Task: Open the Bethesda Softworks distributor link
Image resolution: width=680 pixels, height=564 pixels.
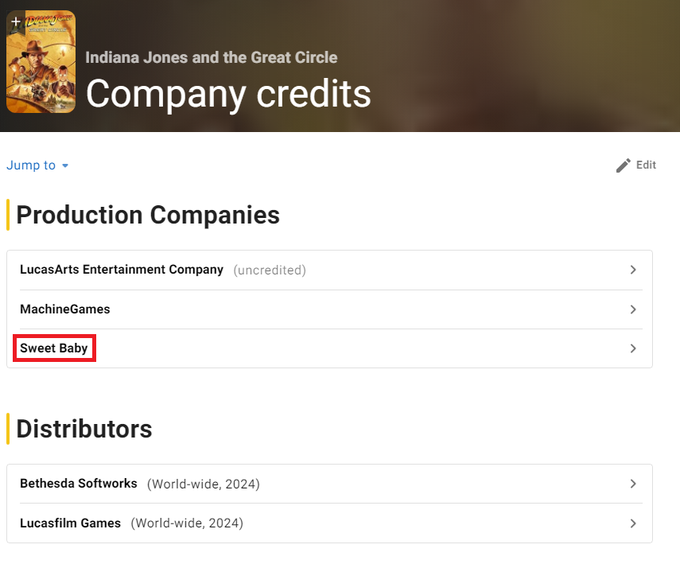Action: coord(78,484)
